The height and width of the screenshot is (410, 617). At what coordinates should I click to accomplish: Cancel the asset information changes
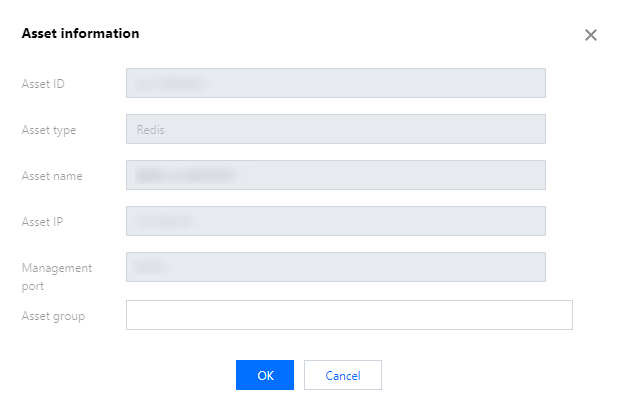click(343, 375)
